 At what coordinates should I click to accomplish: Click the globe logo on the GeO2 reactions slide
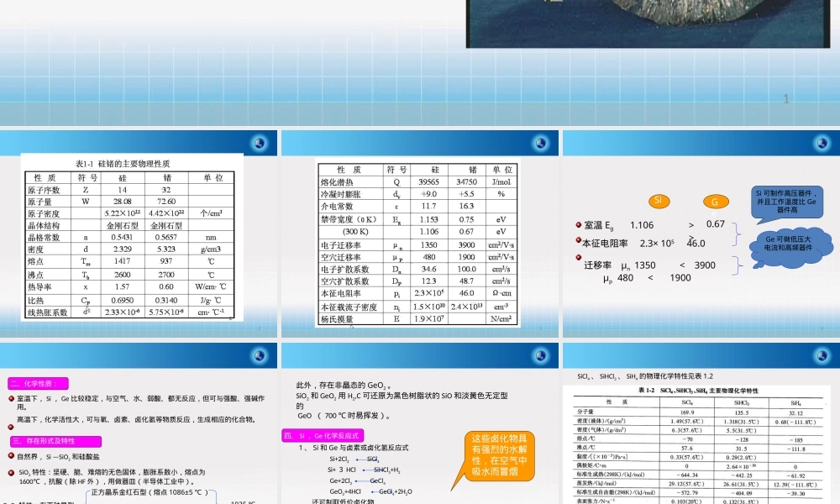tap(540, 355)
